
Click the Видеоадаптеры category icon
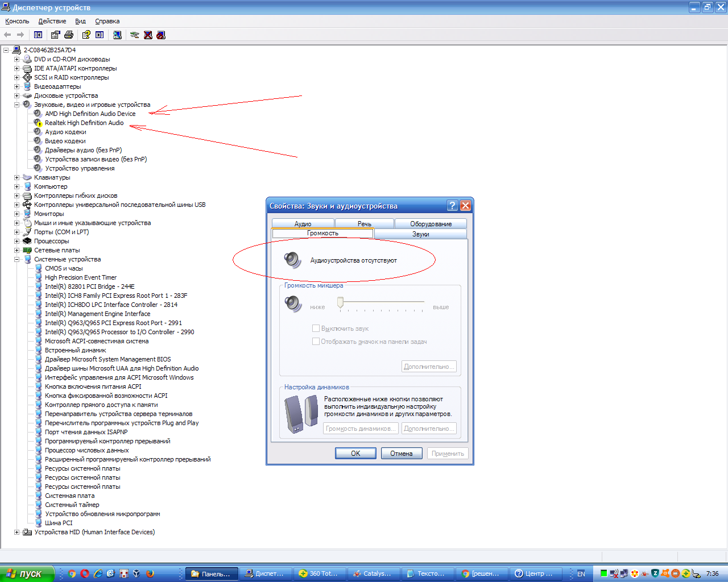point(27,86)
